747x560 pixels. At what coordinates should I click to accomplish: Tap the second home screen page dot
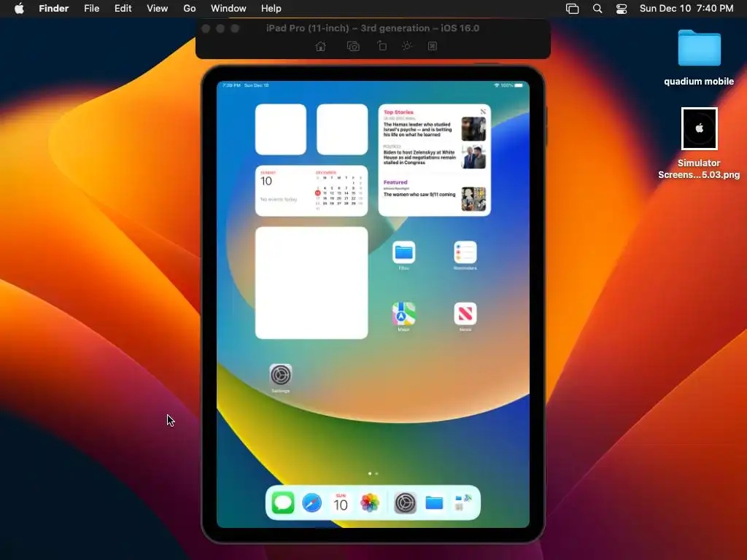tap(377, 474)
